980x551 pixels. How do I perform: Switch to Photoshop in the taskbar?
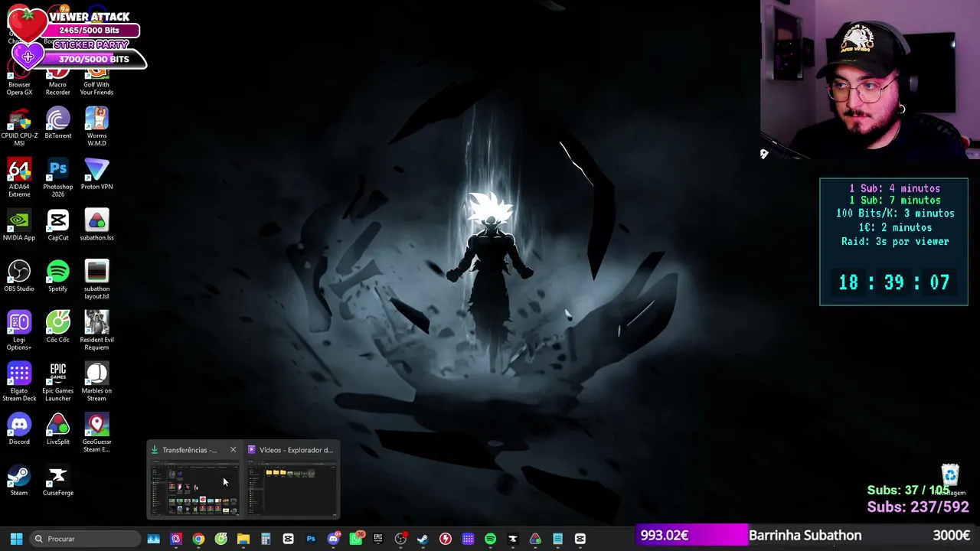[311, 539]
